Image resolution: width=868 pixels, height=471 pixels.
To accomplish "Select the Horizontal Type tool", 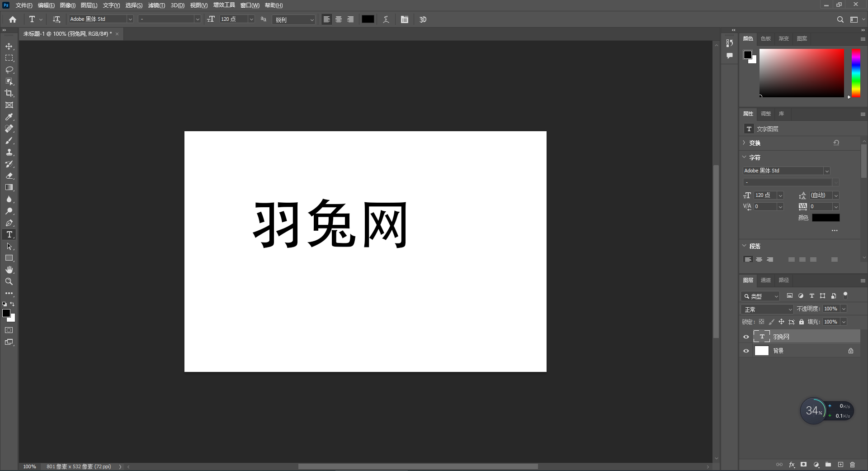I will [9, 234].
